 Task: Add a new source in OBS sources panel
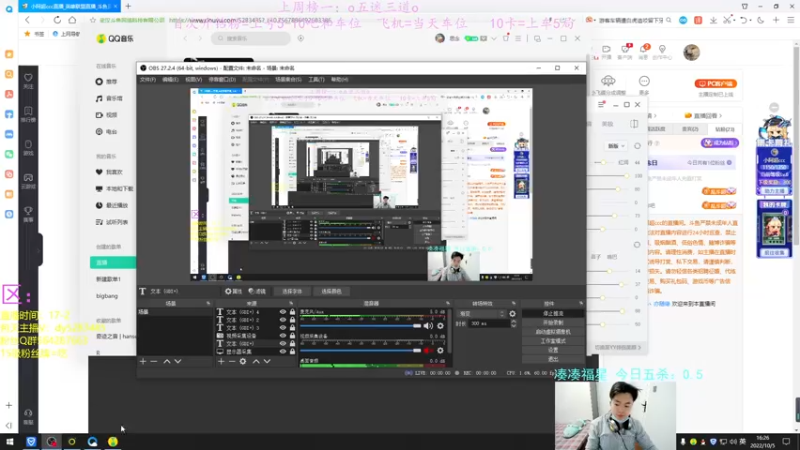coord(221,361)
